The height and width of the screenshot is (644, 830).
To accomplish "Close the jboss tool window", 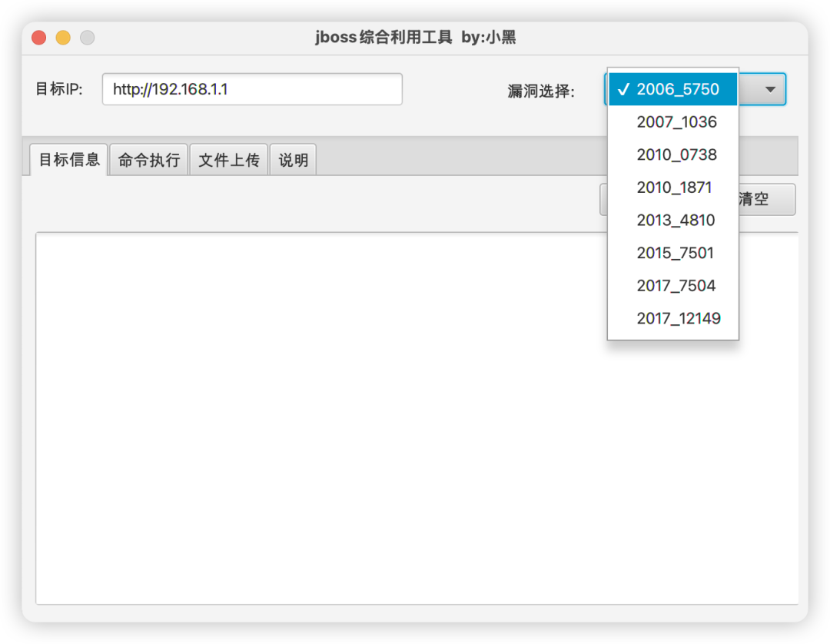I will (x=38, y=38).
